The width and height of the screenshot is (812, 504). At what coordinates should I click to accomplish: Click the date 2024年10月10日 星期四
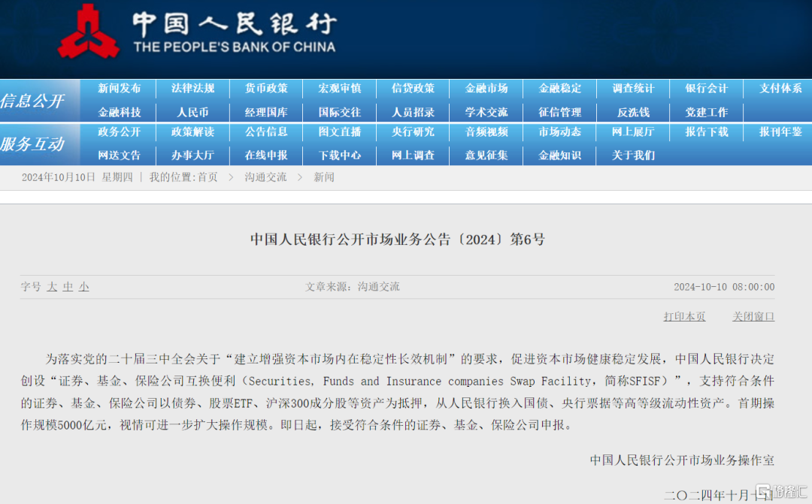click(x=77, y=177)
